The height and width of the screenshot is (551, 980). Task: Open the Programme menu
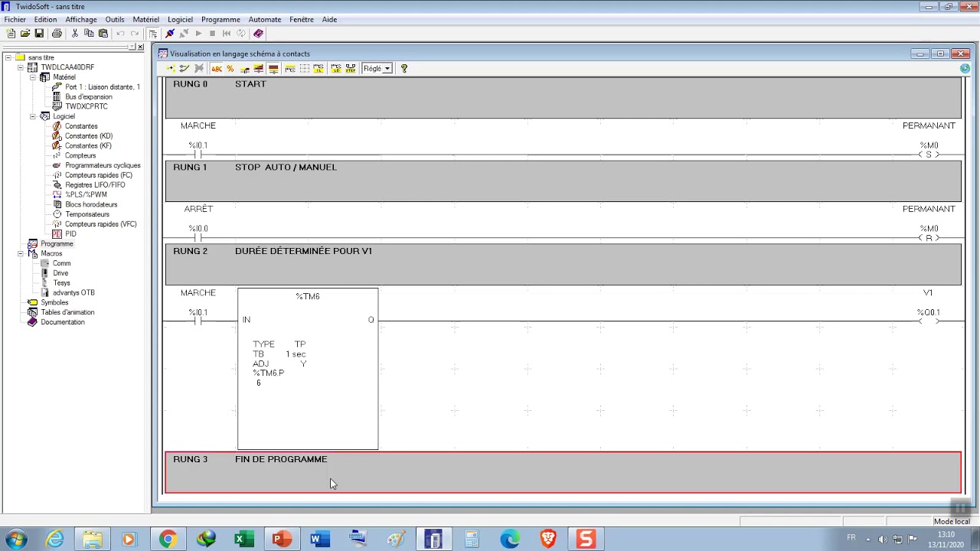click(220, 19)
